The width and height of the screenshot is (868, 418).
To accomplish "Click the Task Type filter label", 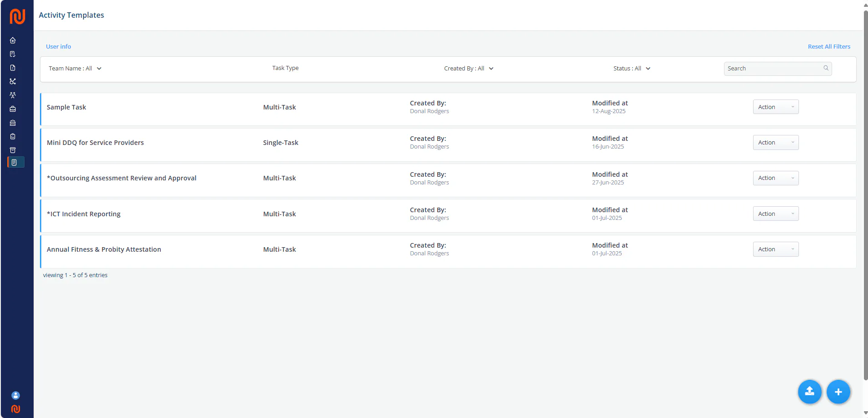I will [285, 68].
